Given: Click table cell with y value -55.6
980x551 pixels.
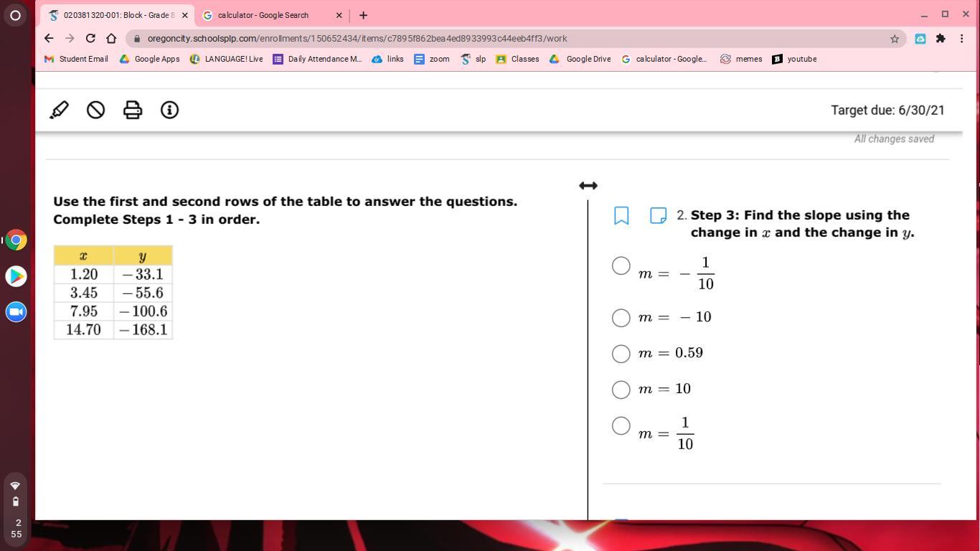Looking at the screenshot, I should 143,293.
